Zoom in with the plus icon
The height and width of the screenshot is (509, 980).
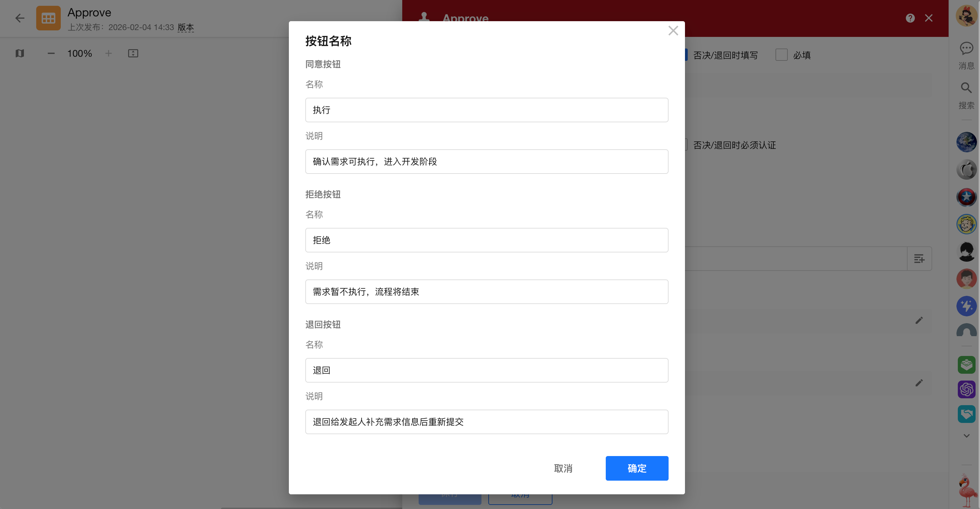pos(109,53)
